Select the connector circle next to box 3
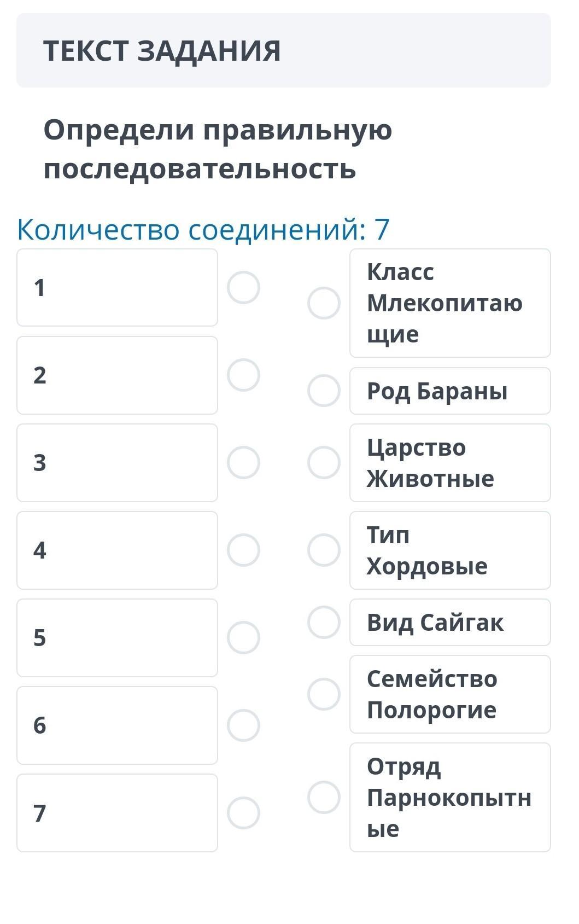Screen dimensions: 579x924 coord(243,462)
